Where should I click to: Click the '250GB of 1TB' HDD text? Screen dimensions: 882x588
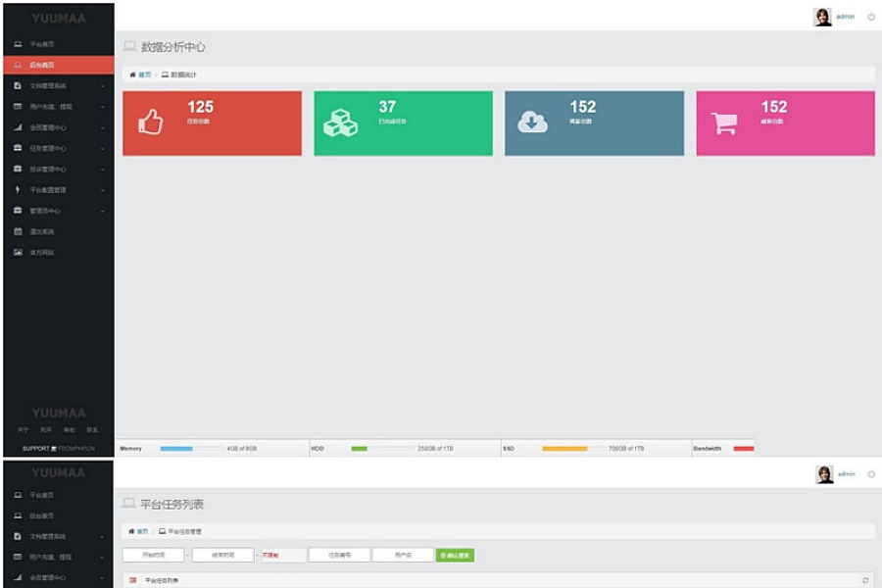click(435, 449)
